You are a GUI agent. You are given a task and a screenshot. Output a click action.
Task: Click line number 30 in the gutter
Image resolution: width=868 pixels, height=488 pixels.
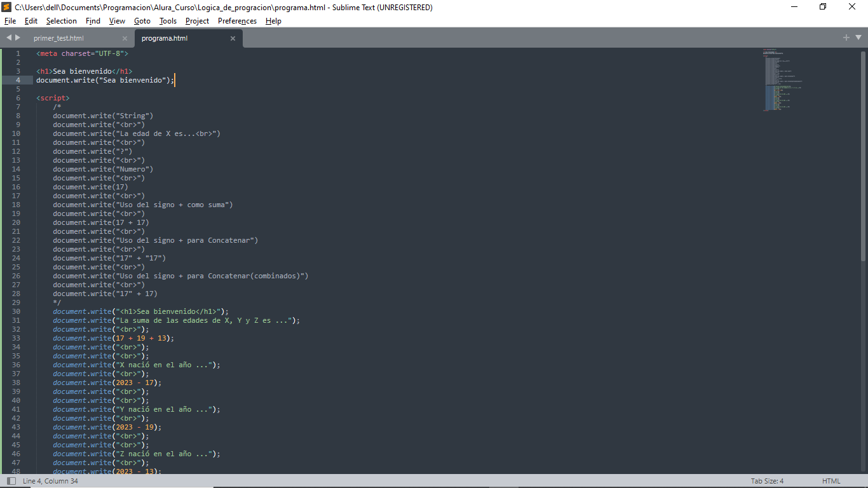[17, 311]
